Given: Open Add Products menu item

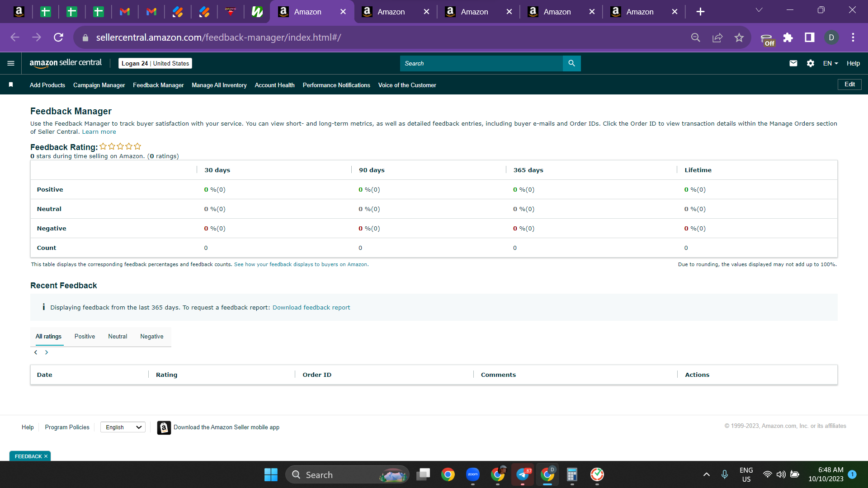Looking at the screenshot, I should [47, 85].
